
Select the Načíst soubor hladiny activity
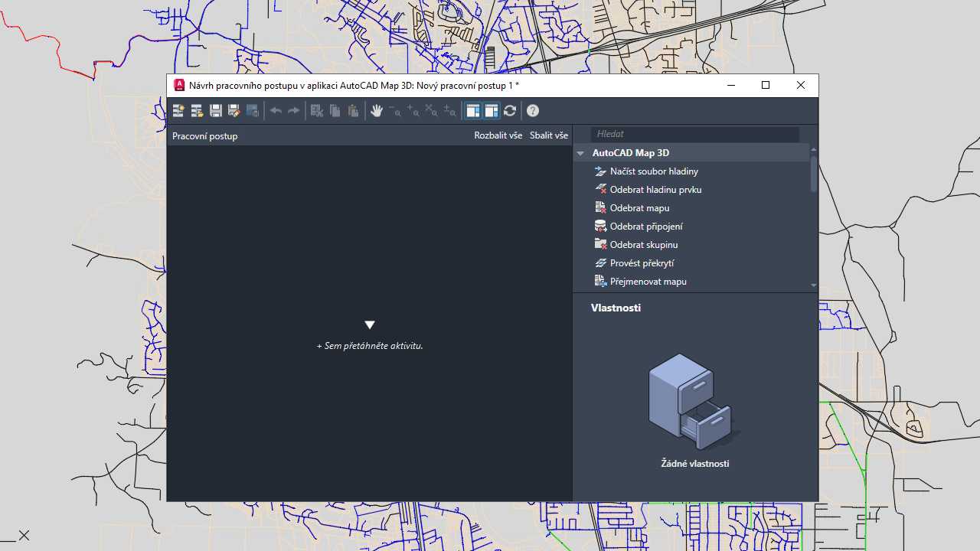point(654,171)
